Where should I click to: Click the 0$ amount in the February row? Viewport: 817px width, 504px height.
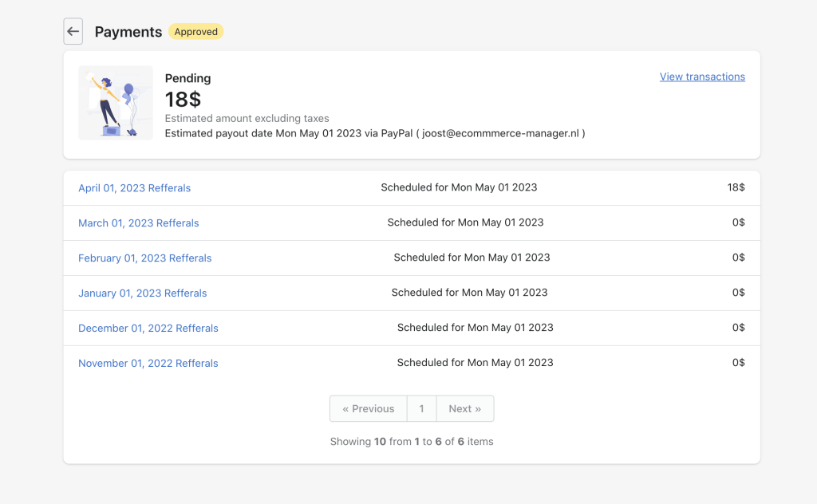[738, 258]
